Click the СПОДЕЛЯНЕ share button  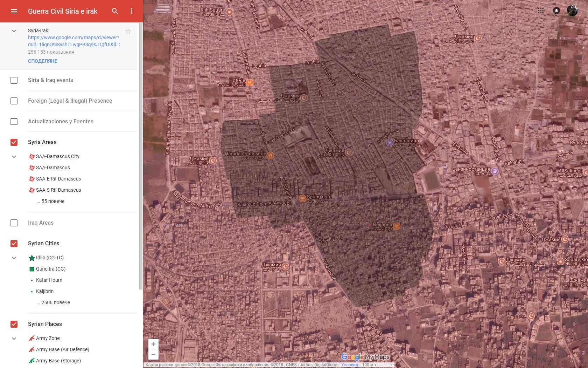tap(43, 61)
